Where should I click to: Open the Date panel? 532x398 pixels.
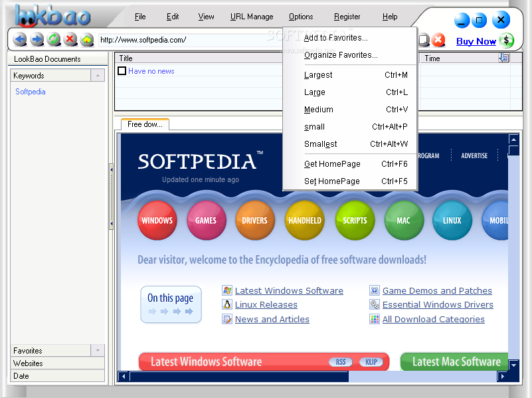point(57,375)
